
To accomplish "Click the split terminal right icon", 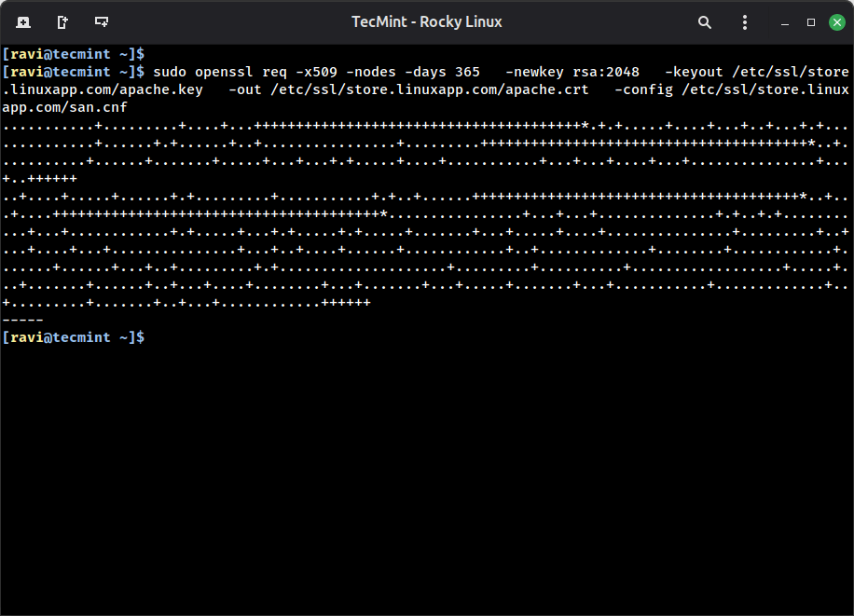I will 62,22.
